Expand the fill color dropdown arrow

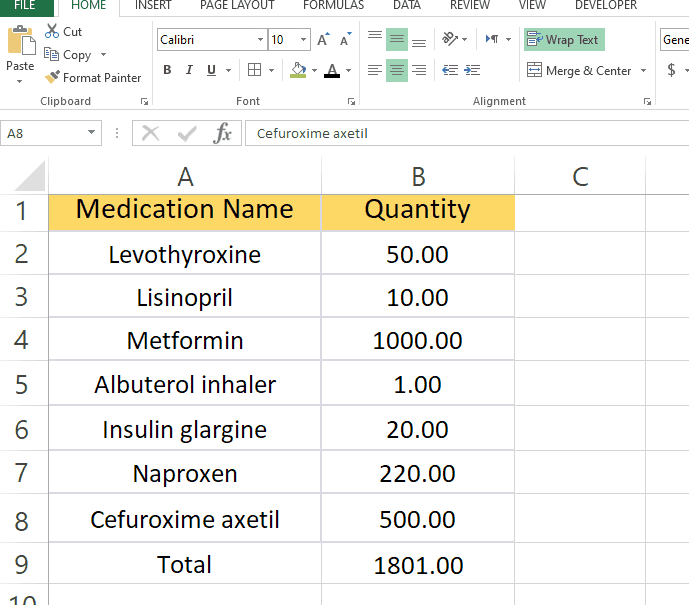314,70
